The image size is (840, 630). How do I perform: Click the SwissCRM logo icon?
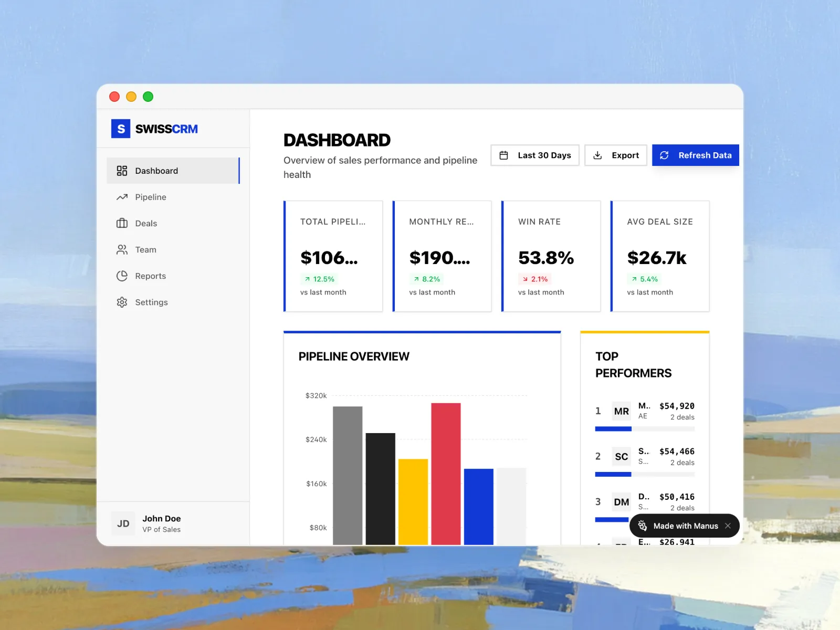[121, 129]
